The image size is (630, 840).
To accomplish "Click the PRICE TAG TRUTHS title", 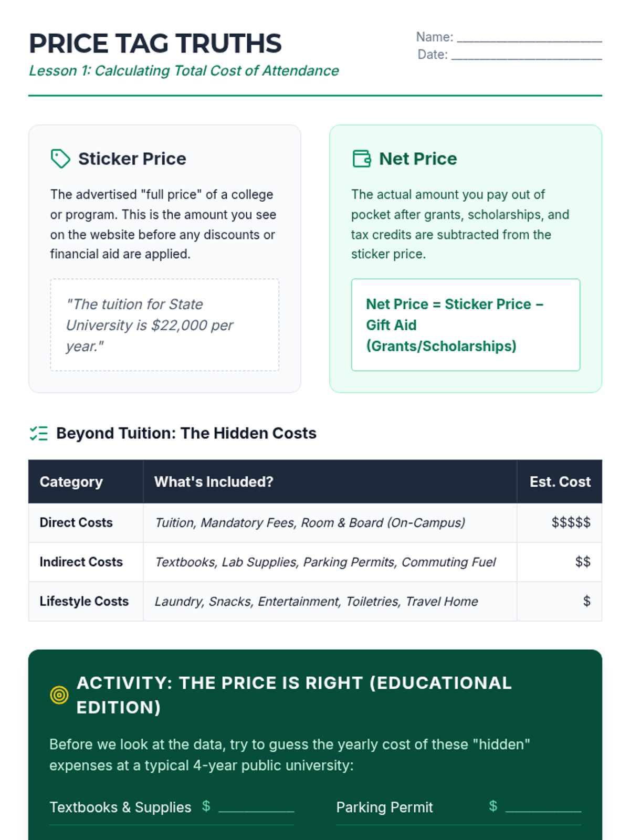I will coord(155,44).
